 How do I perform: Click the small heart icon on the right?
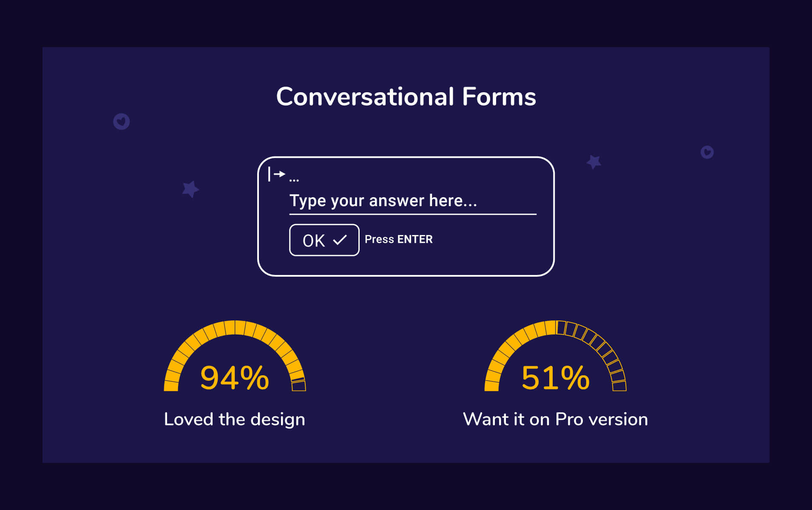707,152
